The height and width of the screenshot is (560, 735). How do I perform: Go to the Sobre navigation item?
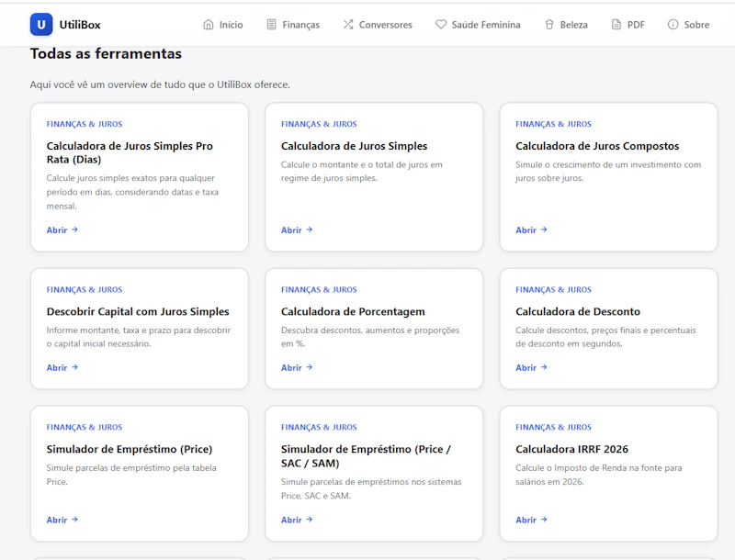688,25
